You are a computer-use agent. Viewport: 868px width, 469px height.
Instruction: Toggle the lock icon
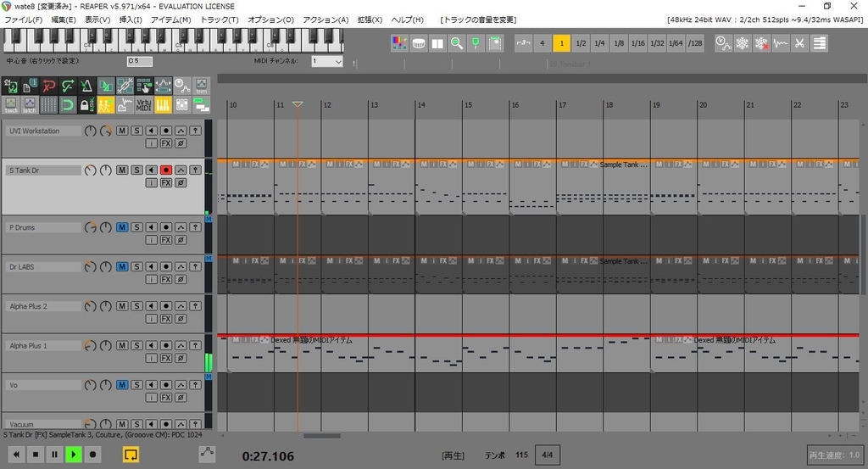(x=86, y=104)
